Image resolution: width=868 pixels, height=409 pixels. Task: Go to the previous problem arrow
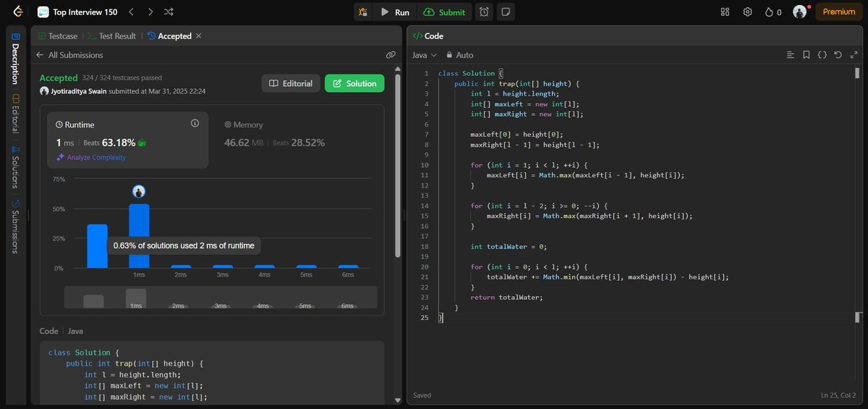(x=131, y=12)
